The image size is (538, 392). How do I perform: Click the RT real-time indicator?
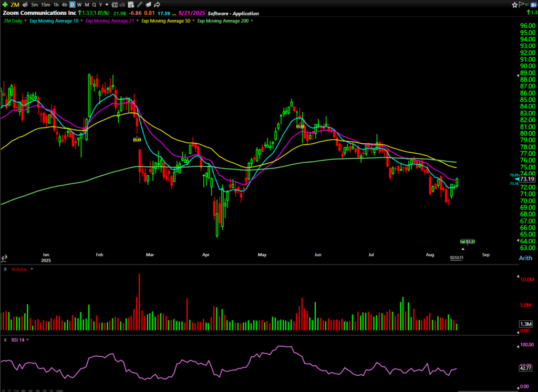pos(527,4)
